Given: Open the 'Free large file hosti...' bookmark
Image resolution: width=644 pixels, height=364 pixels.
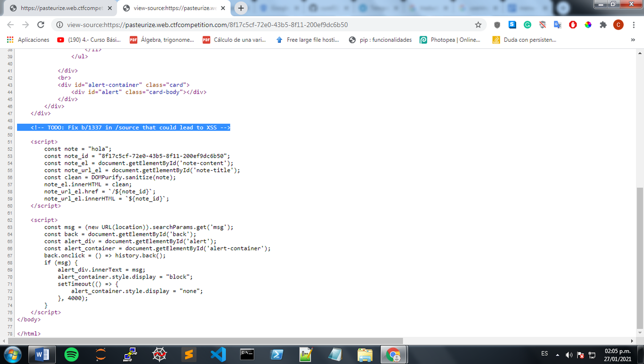Looking at the screenshot, I should point(307,40).
